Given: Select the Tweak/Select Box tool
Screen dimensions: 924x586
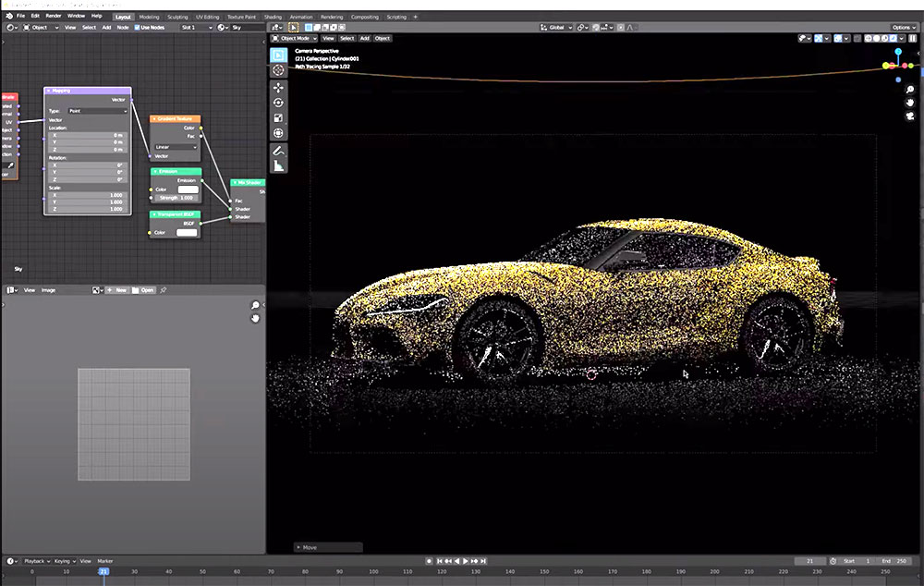Looking at the screenshot, I should 279,55.
